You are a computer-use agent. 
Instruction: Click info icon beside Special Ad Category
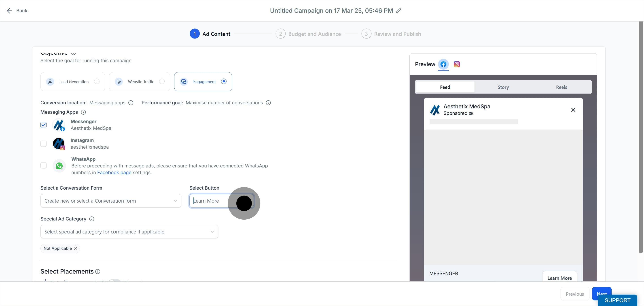(92, 219)
